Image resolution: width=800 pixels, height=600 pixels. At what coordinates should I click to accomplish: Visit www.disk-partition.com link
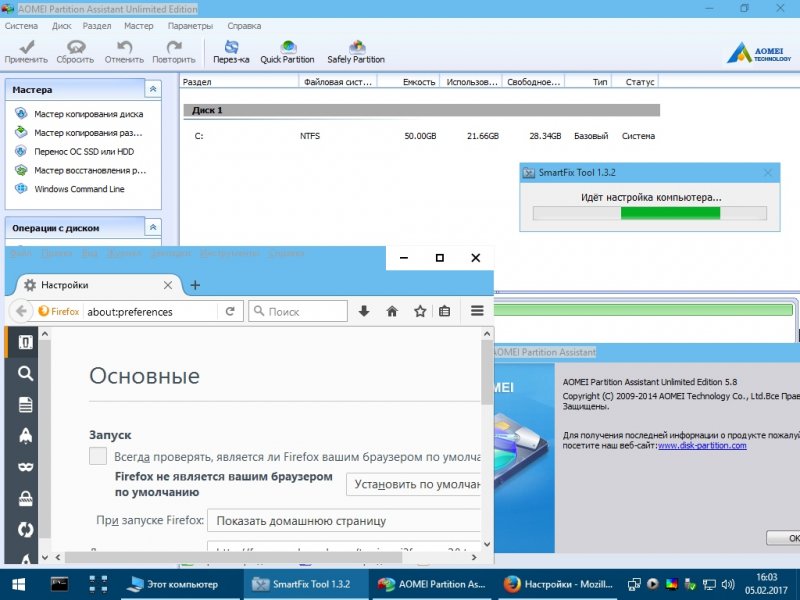pos(702,445)
